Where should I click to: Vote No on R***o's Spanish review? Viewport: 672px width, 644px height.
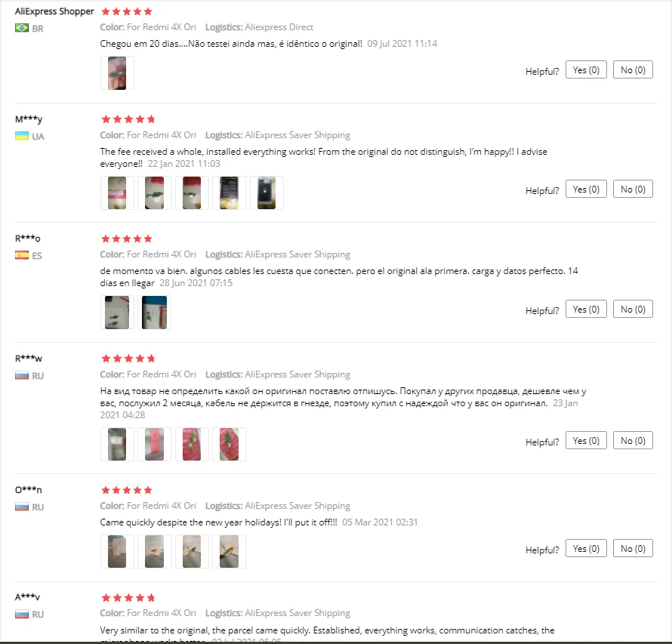(633, 309)
